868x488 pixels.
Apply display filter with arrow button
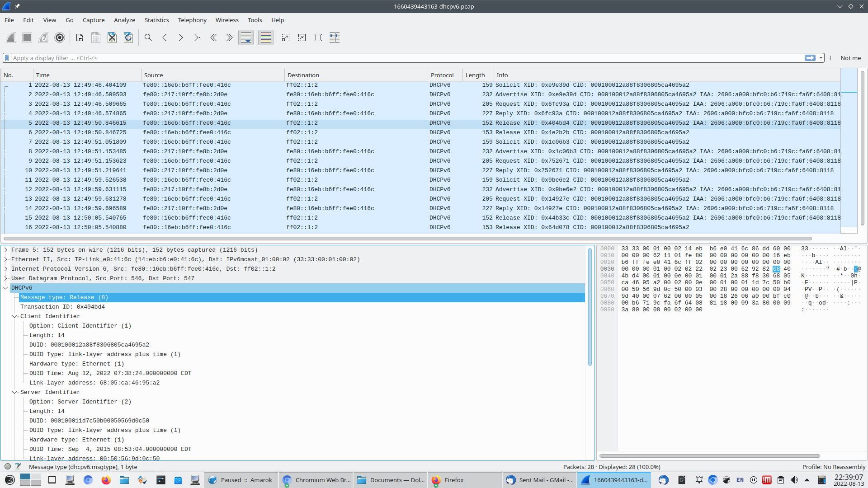[x=810, y=58]
